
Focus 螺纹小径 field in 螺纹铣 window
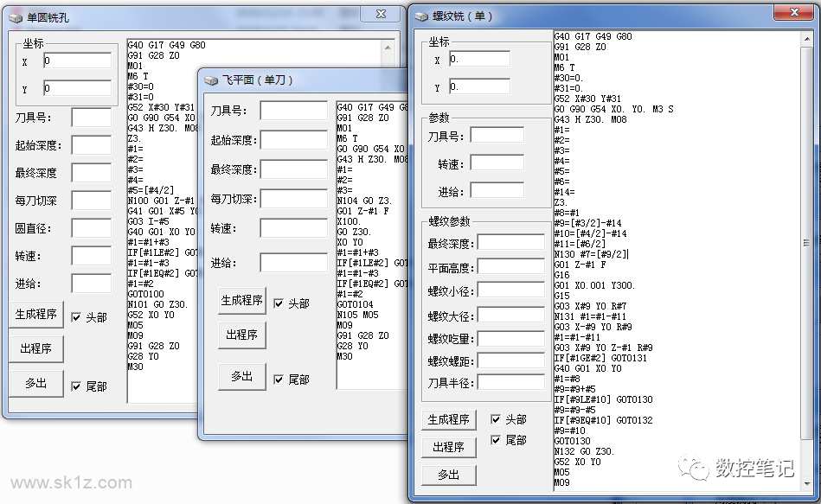point(511,290)
